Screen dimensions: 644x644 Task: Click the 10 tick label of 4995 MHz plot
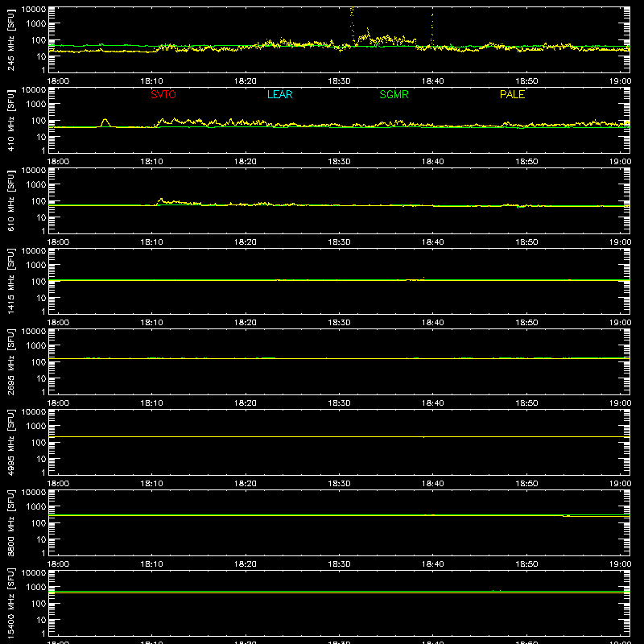(x=41, y=459)
